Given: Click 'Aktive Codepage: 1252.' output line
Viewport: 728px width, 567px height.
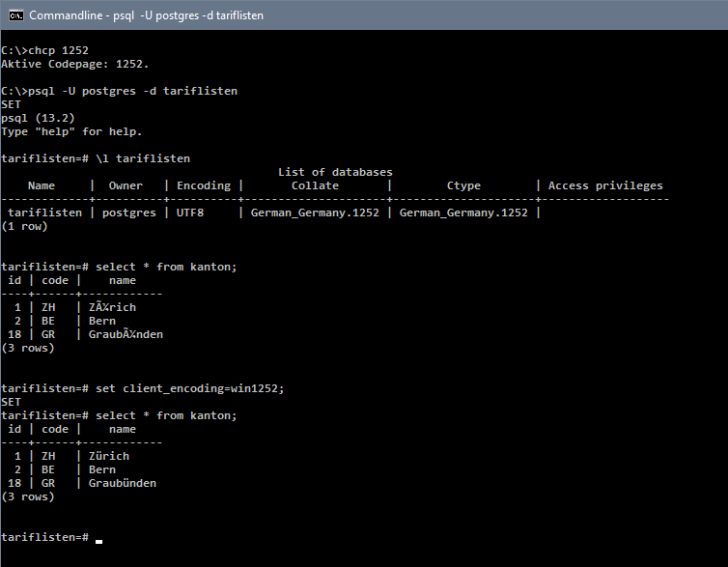Looking at the screenshot, I should click(x=74, y=64).
